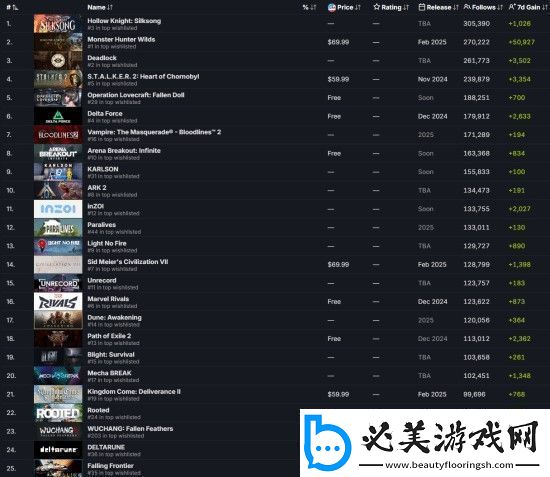The image size is (550, 477).
Task: Open Path of Exile 2 title link
Action: pos(109,336)
